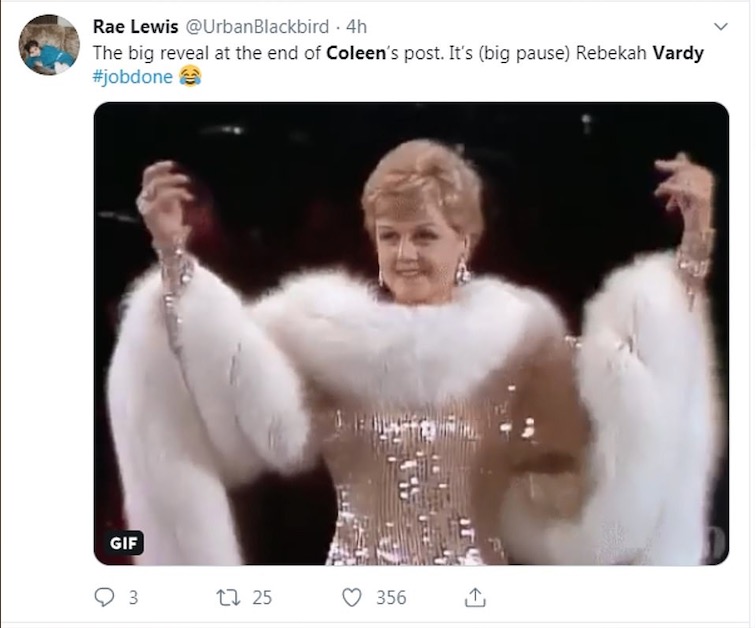The width and height of the screenshot is (756, 628).
Task: Click the GIF badge label
Action: point(125,543)
